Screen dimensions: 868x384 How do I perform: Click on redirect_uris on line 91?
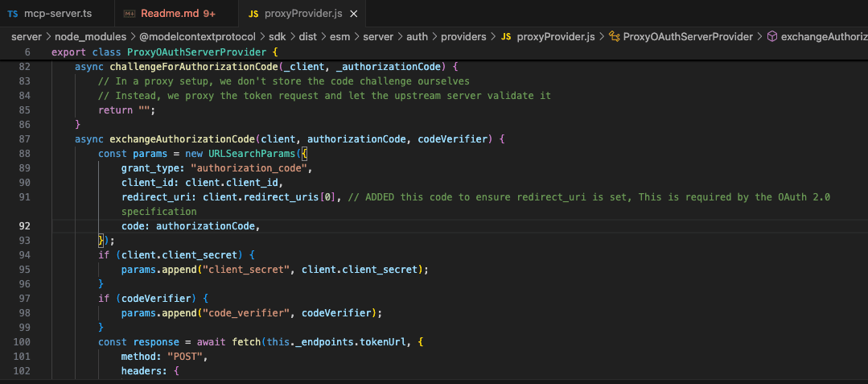tap(283, 196)
